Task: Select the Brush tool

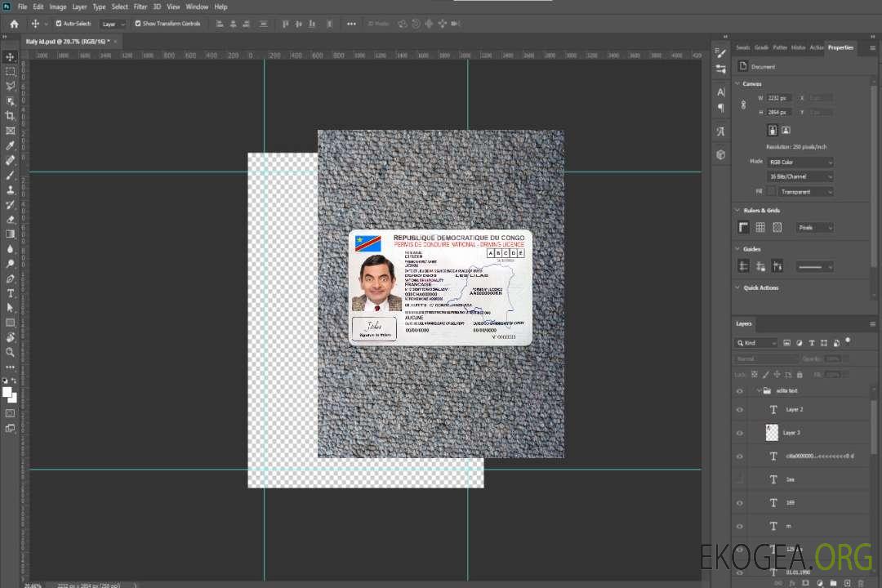Action: (10, 175)
